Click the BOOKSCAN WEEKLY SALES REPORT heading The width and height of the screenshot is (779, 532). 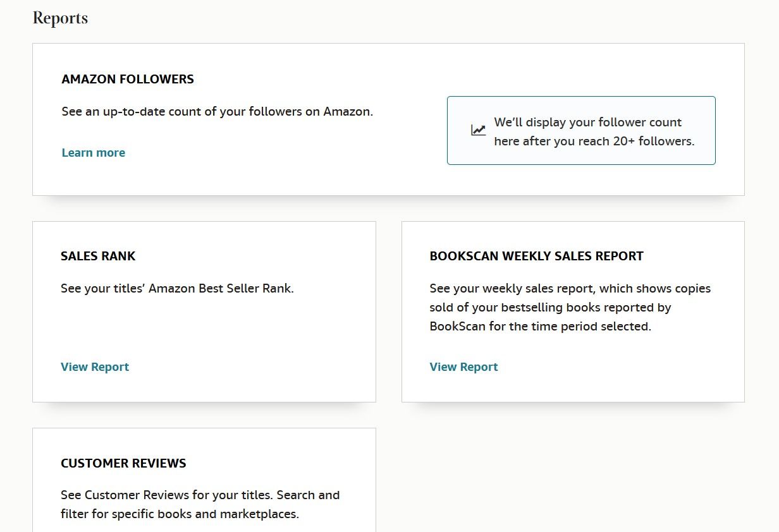(x=537, y=256)
